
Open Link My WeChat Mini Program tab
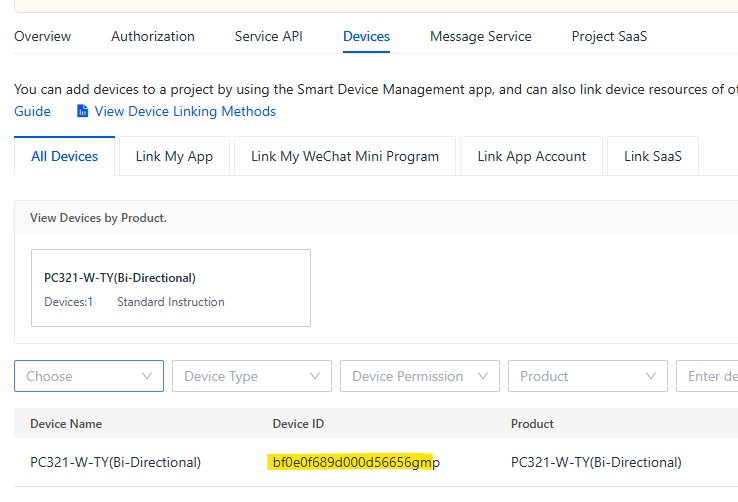pyautogui.click(x=345, y=156)
